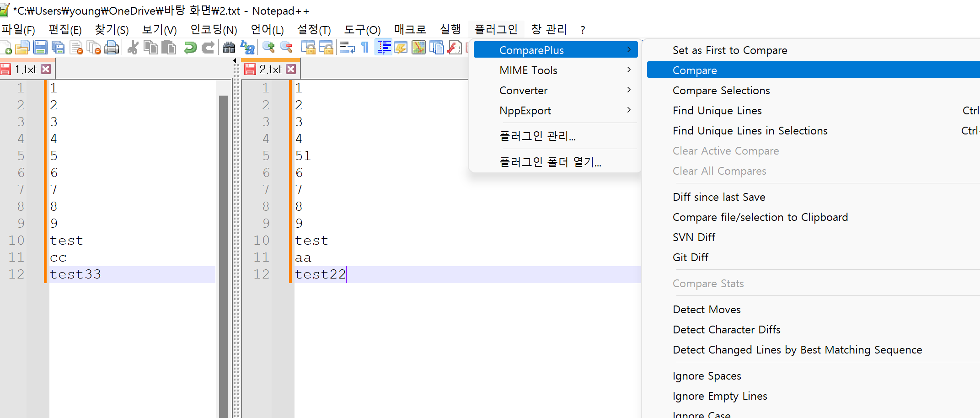Click the Close document toolbar icon
980x418 pixels.
click(x=76, y=48)
